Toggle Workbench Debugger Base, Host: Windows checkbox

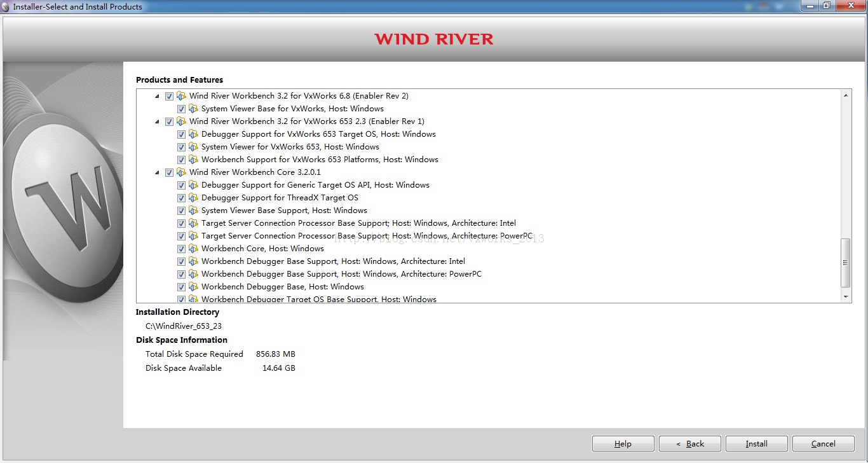coord(181,287)
